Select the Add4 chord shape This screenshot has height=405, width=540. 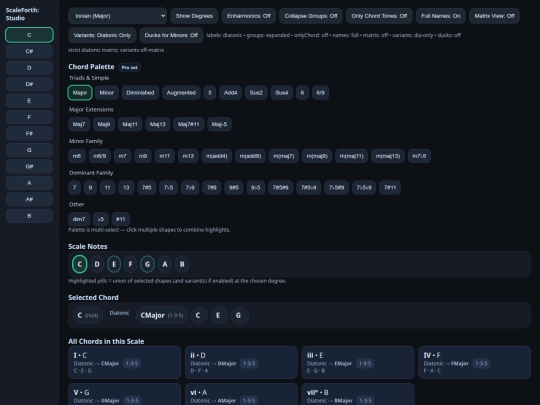(230, 93)
